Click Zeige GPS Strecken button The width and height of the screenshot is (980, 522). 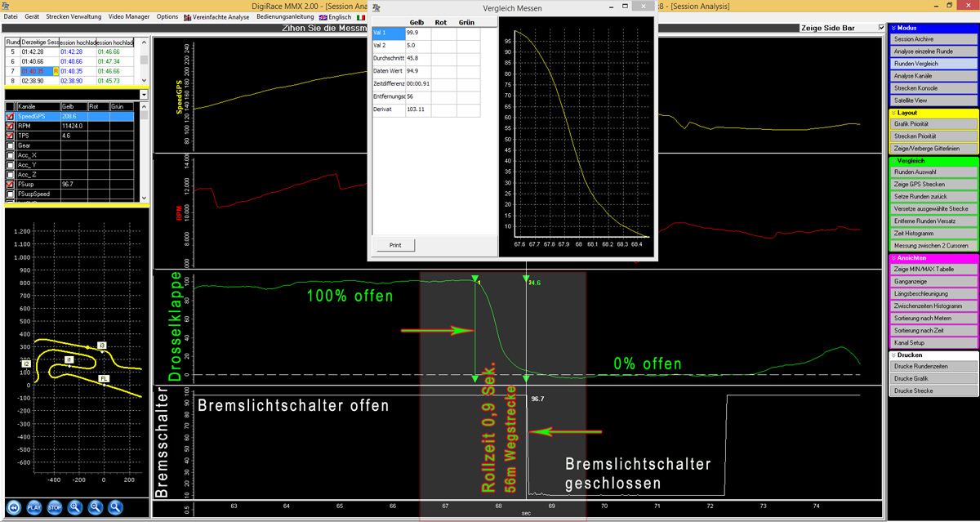[x=933, y=185]
